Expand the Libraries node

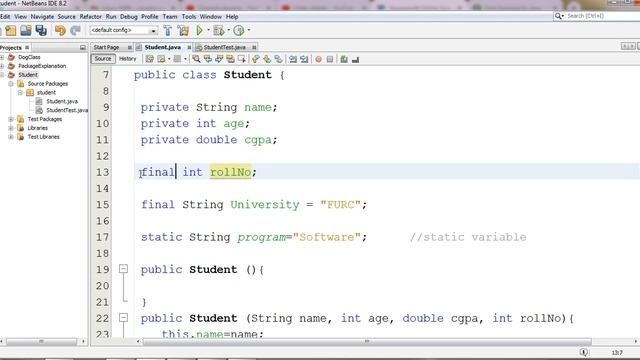(x=11, y=128)
